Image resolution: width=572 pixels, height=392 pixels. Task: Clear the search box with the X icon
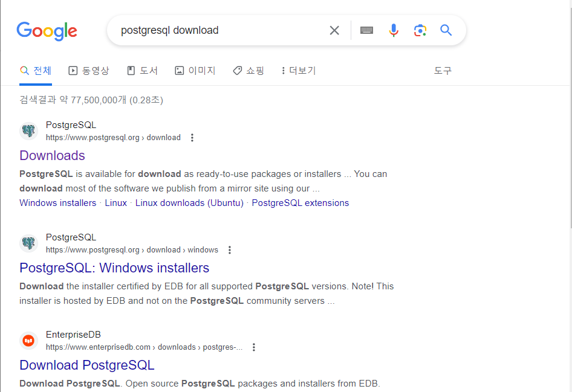334,30
